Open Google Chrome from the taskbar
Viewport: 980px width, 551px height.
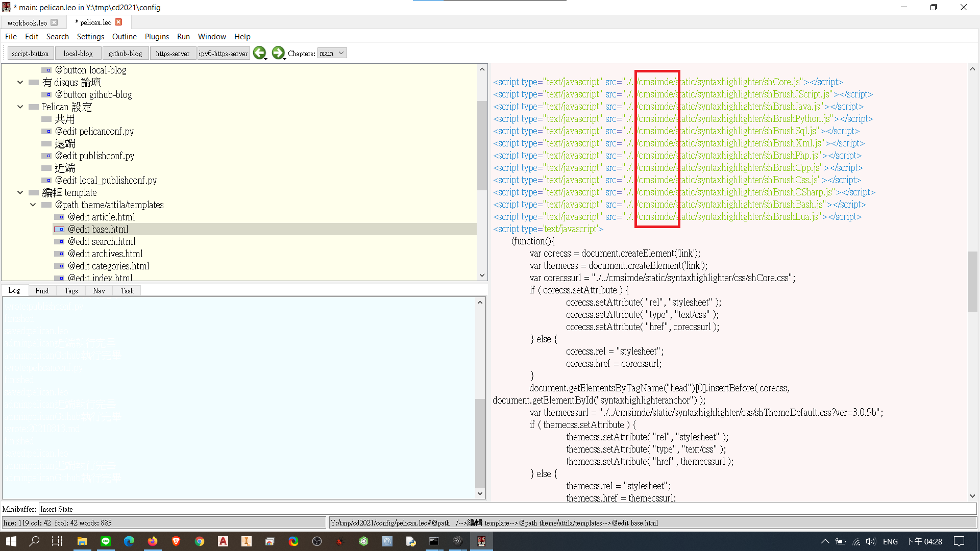coord(200,541)
